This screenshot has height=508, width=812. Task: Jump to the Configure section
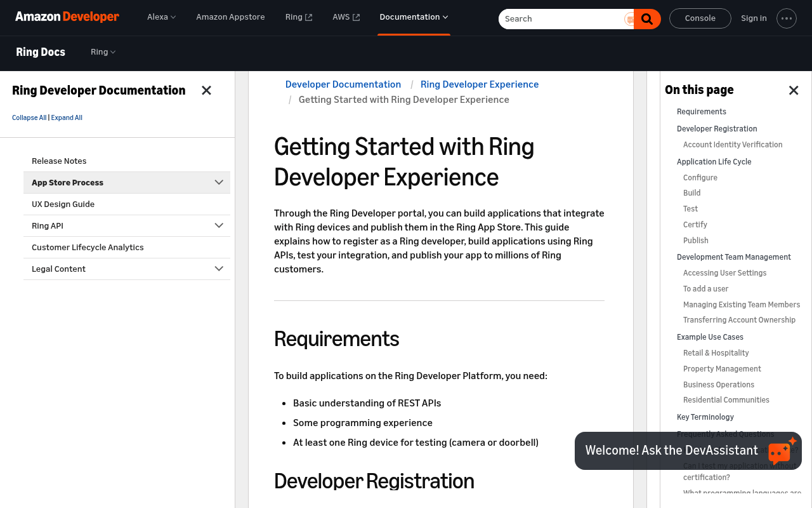[x=700, y=178]
